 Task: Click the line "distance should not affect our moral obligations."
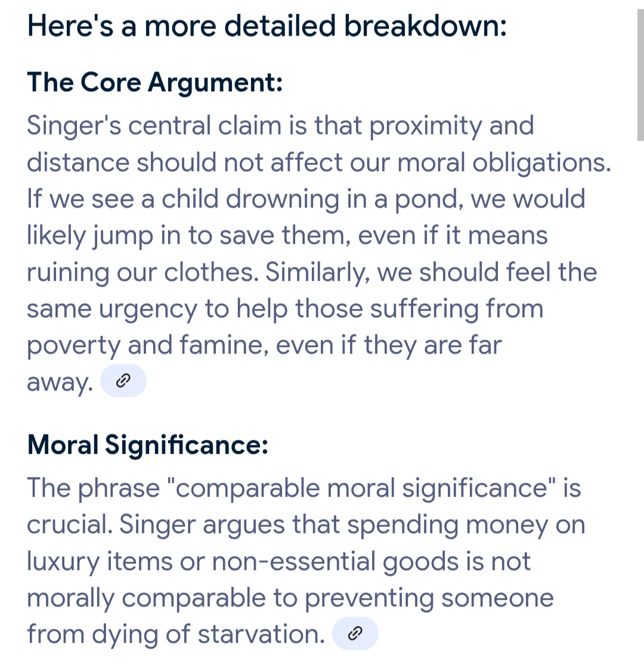[x=319, y=162]
